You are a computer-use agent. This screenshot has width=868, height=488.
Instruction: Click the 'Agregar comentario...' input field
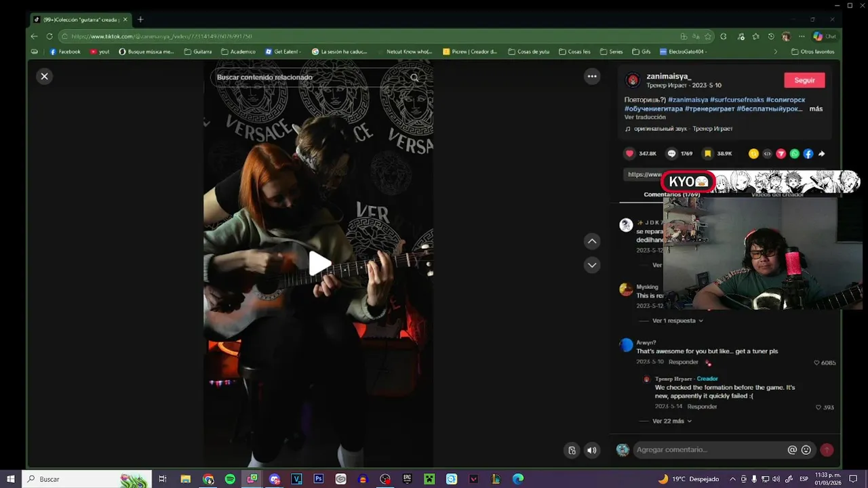tap(709, 450)
